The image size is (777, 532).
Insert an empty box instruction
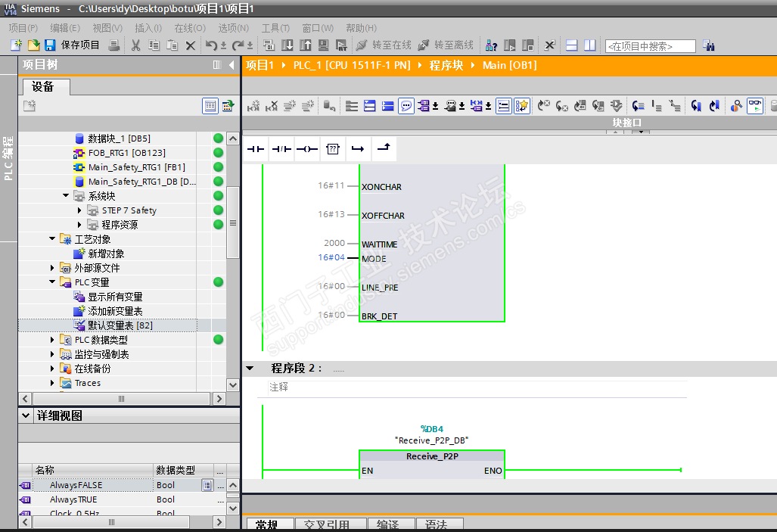(x=332, y=149)
